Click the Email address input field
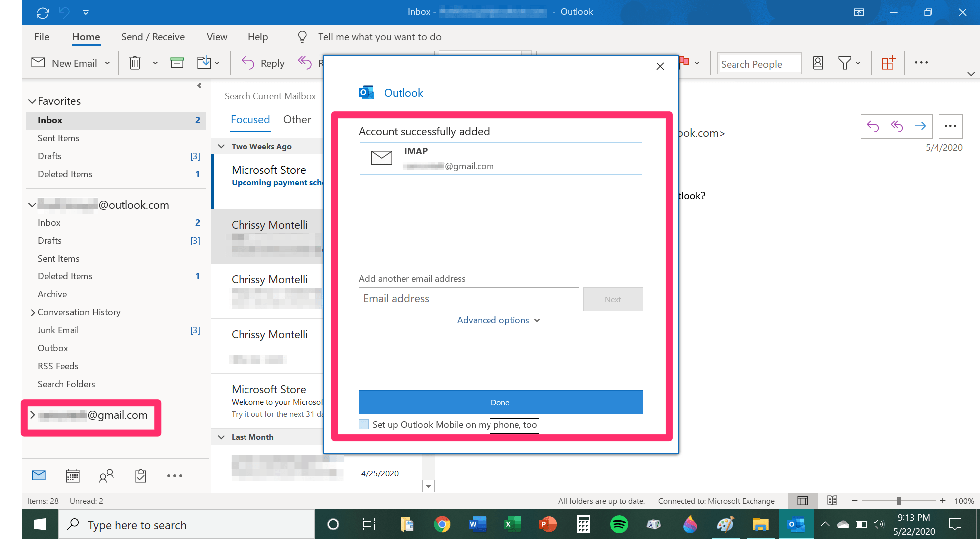Screen dimensions: 980x539 [468, 299]
